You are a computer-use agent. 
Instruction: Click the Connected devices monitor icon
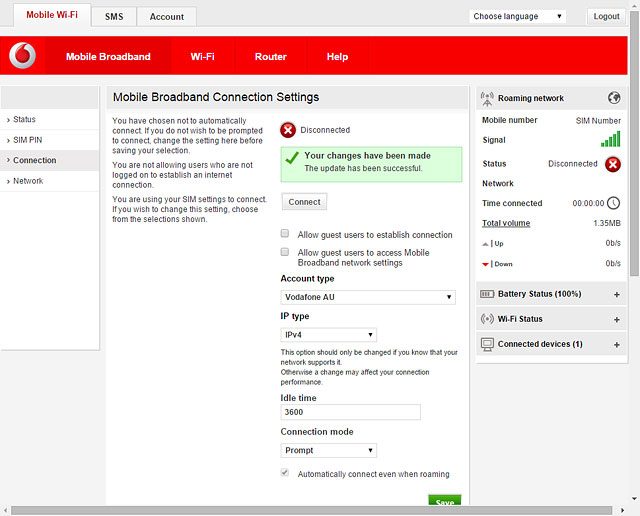[488, 344]
